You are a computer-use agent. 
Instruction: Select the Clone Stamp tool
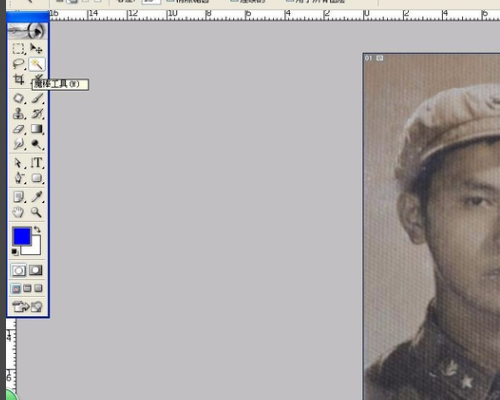[x=18, y=114]
